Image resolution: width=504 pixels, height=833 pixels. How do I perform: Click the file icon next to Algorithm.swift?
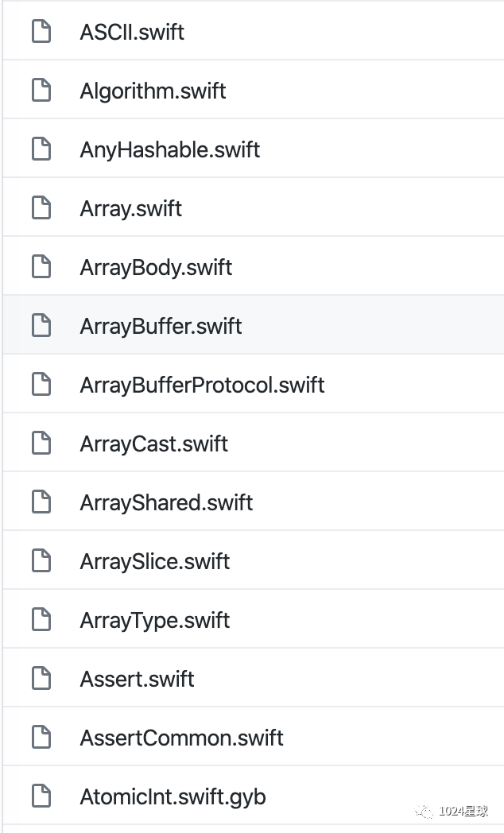click(41, 91)
